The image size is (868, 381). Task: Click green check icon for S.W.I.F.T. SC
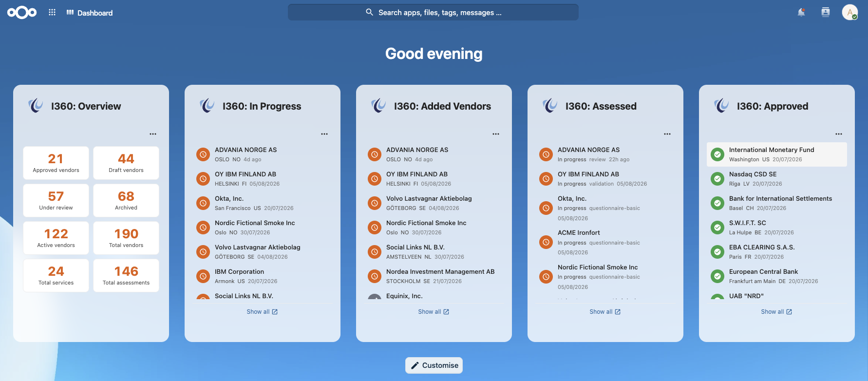point(717,228)
